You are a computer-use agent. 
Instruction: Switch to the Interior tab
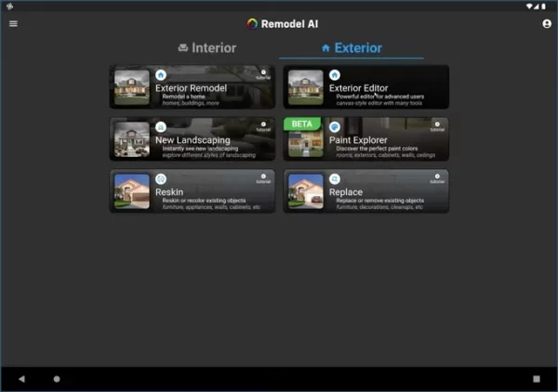[207, 48]
